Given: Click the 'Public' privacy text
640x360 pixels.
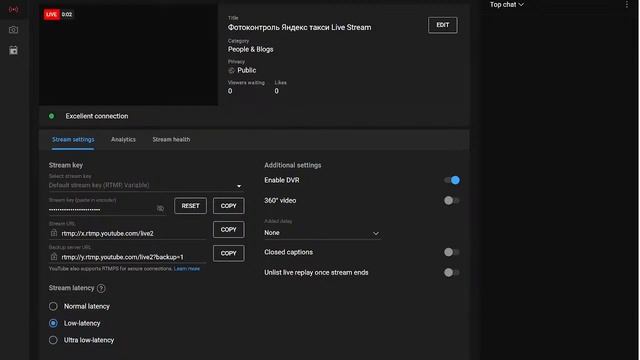Looking at the screenshot, I should coord(247,70).
